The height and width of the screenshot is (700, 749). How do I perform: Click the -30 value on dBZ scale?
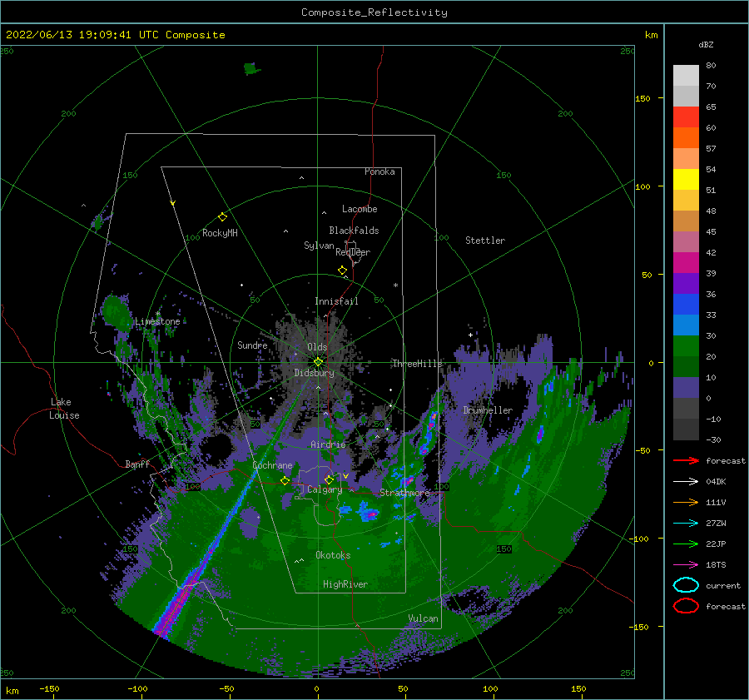click(x=713, y=439)
